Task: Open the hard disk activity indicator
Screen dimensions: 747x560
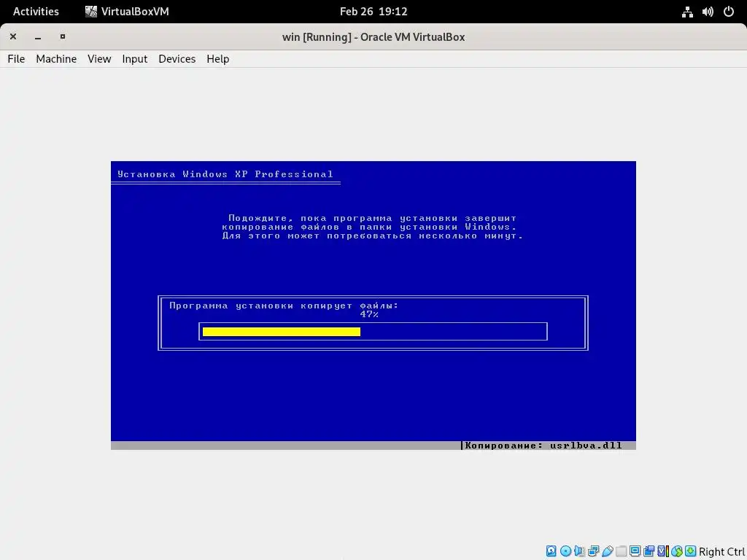Action: pos(551,551)
